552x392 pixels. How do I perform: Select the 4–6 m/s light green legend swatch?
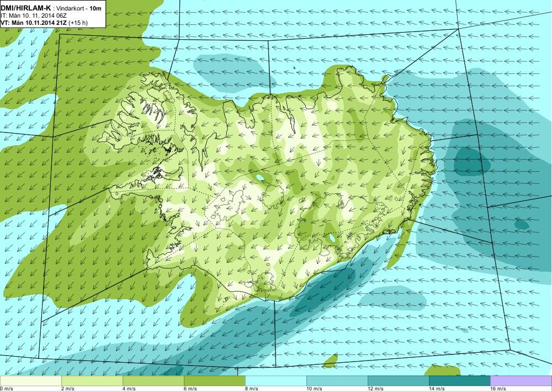click(x=153, y=381)
